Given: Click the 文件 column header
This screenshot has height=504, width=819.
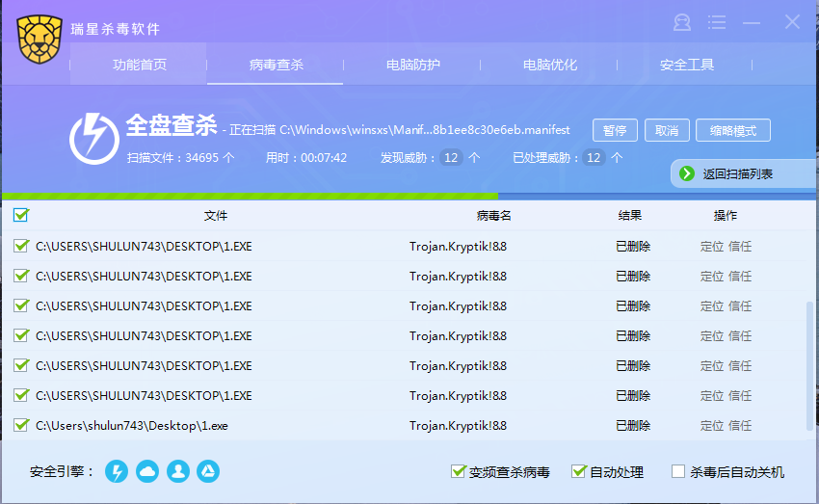Looking at the screenshot, I should click(x=215, y=215).
